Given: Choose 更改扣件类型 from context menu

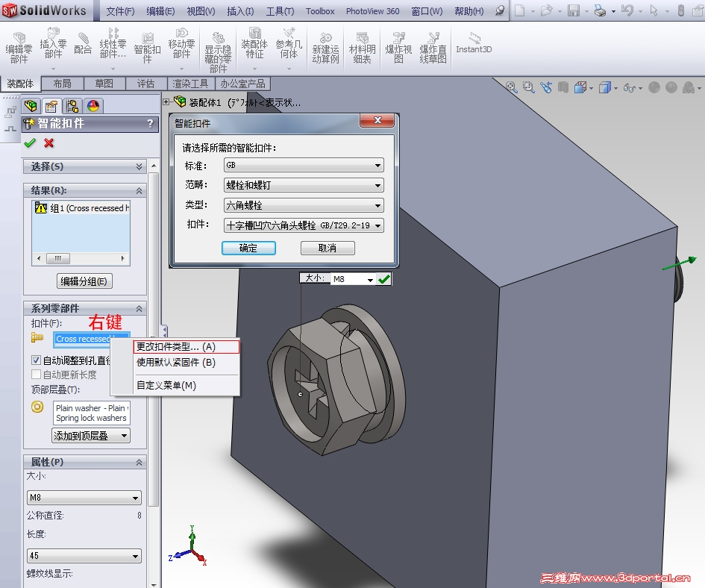Looking at the screenshot, I should tap(187, 347).
